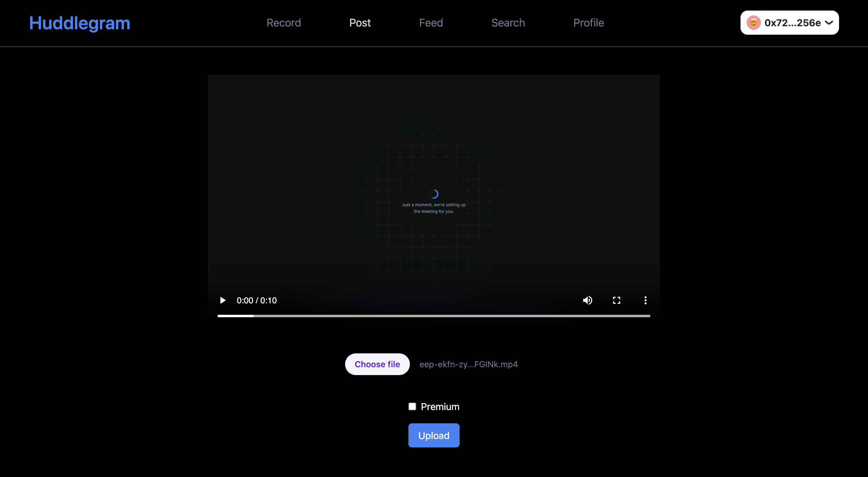Screen dimensions: 868x477
Task: Seek the video progress bar midpoint
Action: click(434, 316)
